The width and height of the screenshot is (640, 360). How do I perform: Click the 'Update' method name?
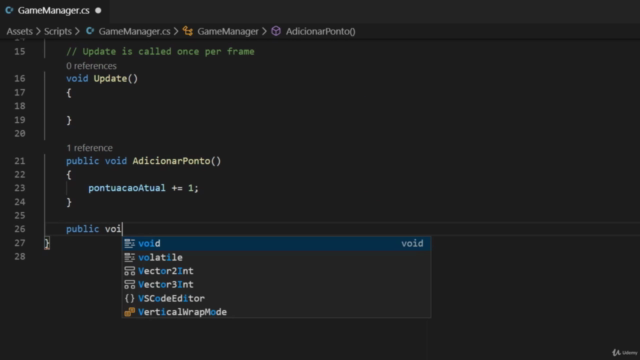110,78
